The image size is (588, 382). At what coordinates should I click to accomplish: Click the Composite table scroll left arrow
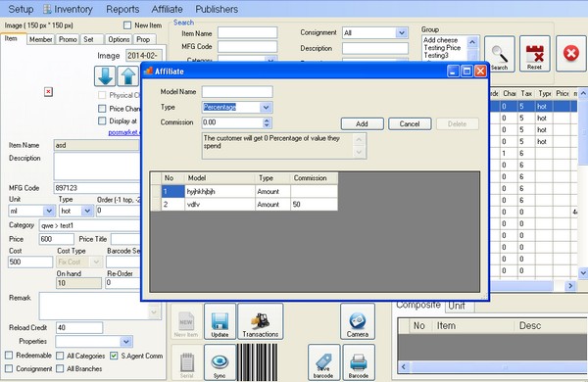pos(404,366)
